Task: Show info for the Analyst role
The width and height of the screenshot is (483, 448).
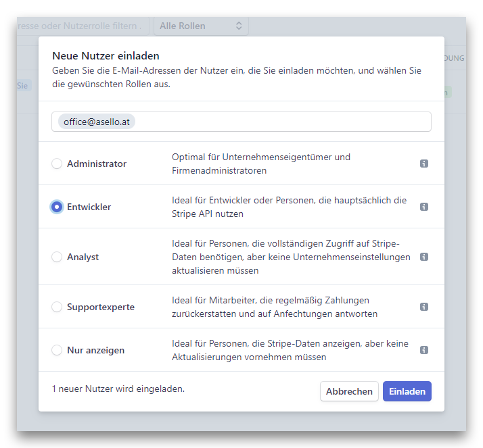Action: [x=424, y=257]
